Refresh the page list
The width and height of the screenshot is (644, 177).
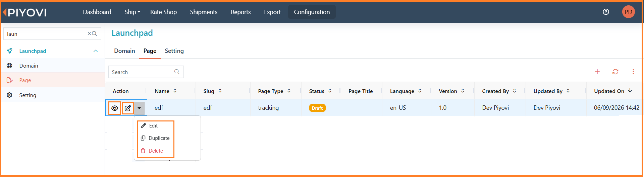click(615, 72)
